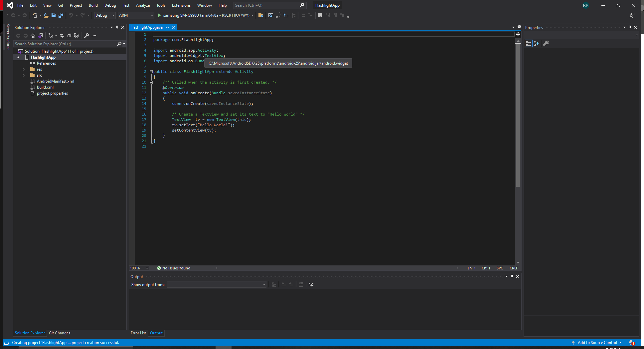This screenshot has width=644, height=349.
Task: Collapse All items in Solution Explorer
Action: (70, 36)
